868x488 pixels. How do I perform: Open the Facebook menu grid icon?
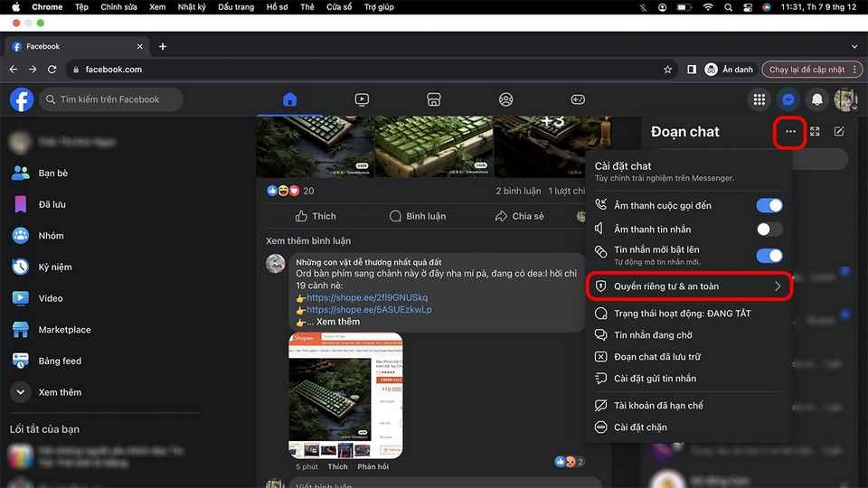[x=759, y=99]
